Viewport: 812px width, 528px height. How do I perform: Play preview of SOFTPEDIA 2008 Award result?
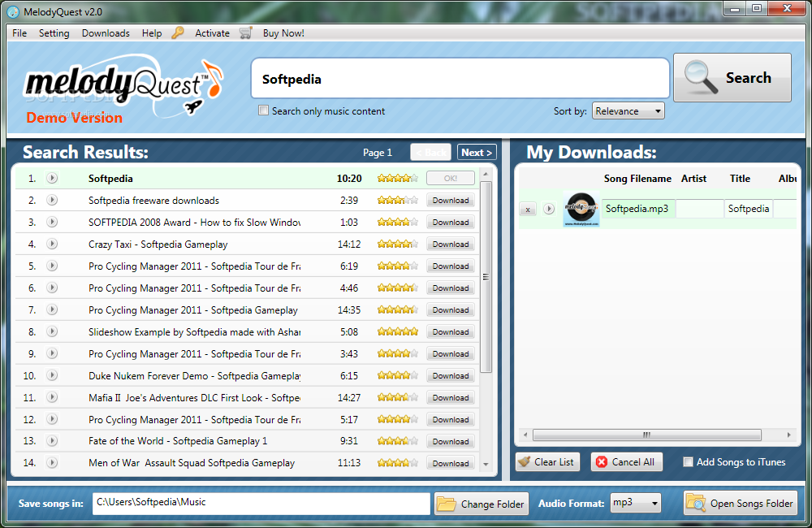pyautogui.click(x=52, y=222)
